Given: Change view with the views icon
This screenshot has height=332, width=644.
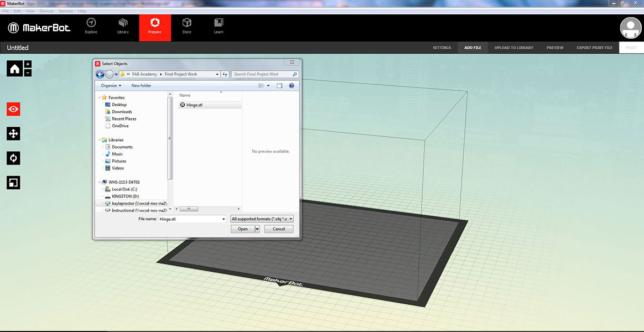Looking at the screenshot, I should [x=261, y=85].
